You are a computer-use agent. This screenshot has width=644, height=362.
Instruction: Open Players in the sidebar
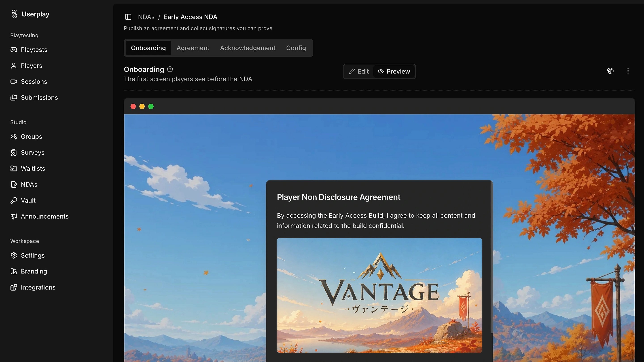click(x=32, y=65)
